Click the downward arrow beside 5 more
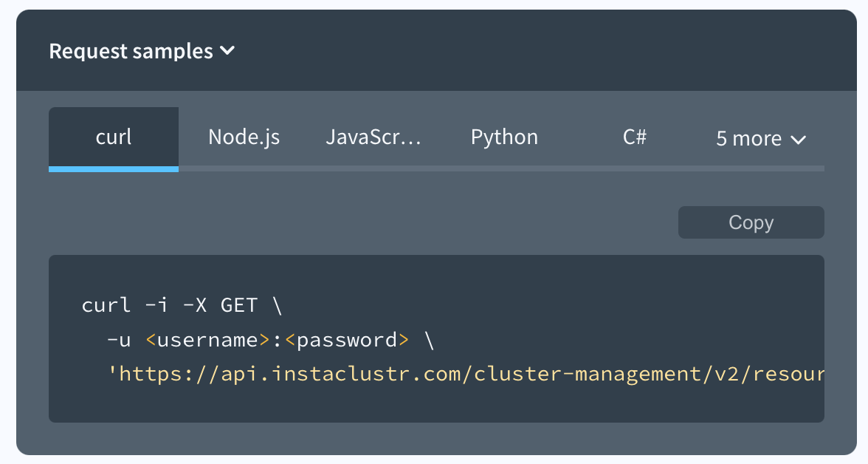868x464 pixels. (x=800, y=139)
